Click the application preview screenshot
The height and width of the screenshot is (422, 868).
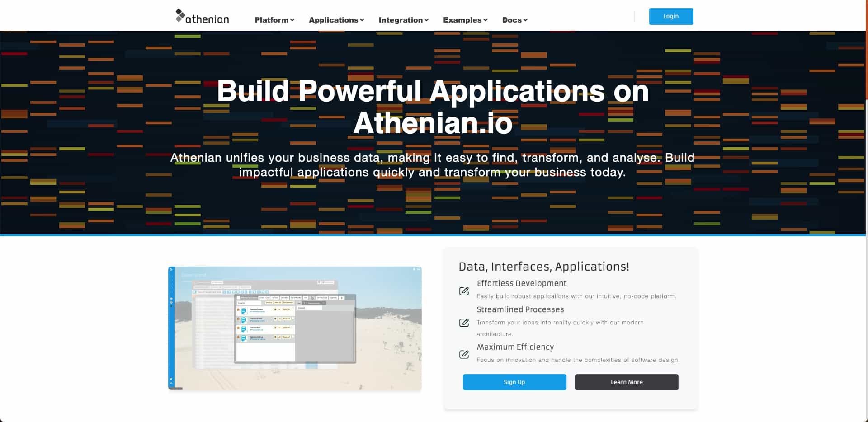click(x=294, y=328)
